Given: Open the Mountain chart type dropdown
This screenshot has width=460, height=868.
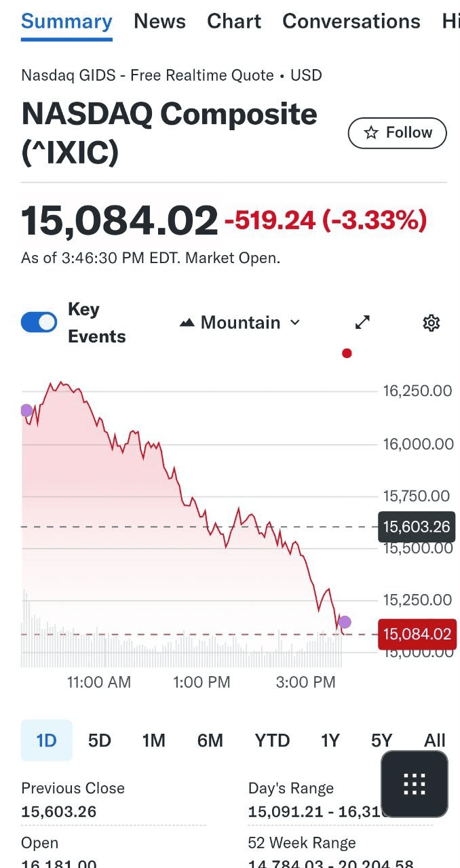Looking at the screenshot, I should point(239,323).
